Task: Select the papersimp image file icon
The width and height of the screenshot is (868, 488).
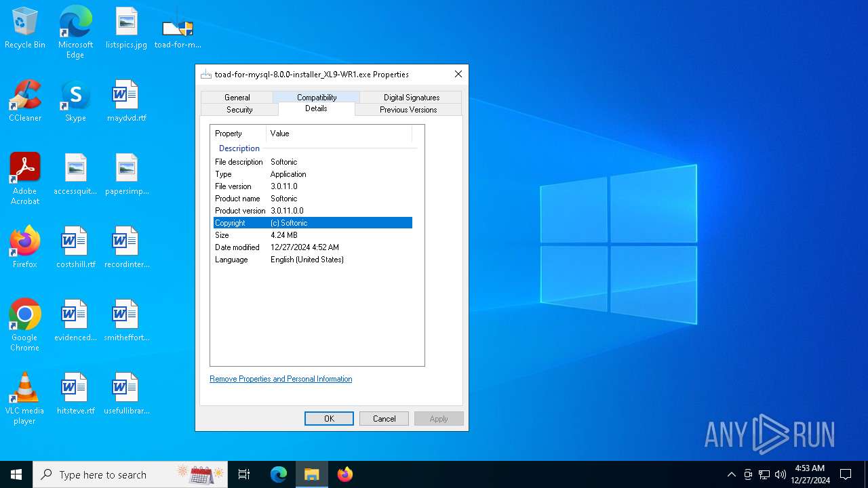Action: (126, 174)
